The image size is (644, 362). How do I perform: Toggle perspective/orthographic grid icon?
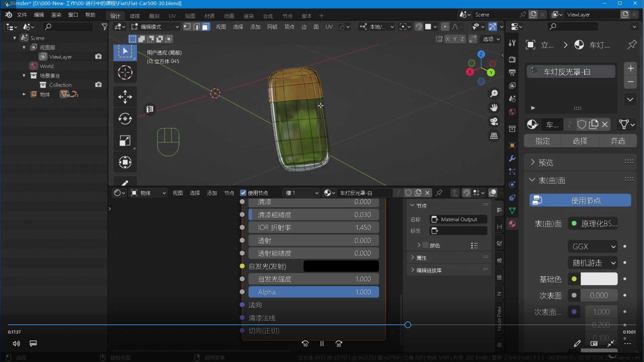494,136
